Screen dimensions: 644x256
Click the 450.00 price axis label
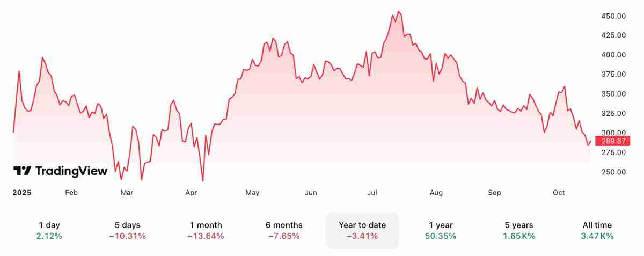[x=613, y=16]
